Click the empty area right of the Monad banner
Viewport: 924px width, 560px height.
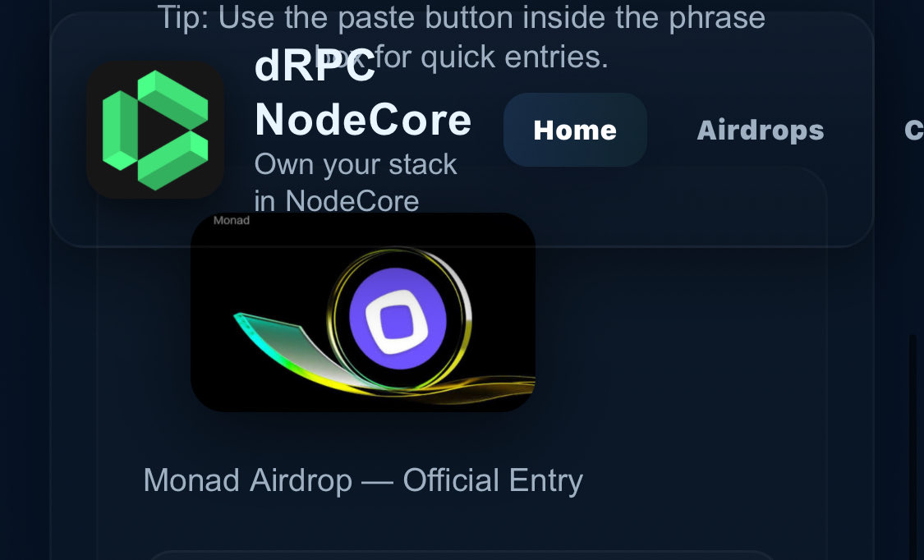[x=678, y=312]
